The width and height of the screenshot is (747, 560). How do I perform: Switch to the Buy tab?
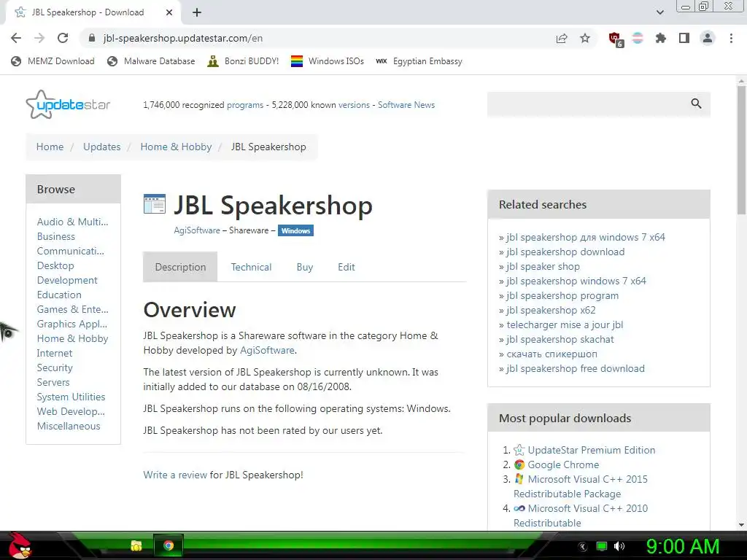[305, 267]
